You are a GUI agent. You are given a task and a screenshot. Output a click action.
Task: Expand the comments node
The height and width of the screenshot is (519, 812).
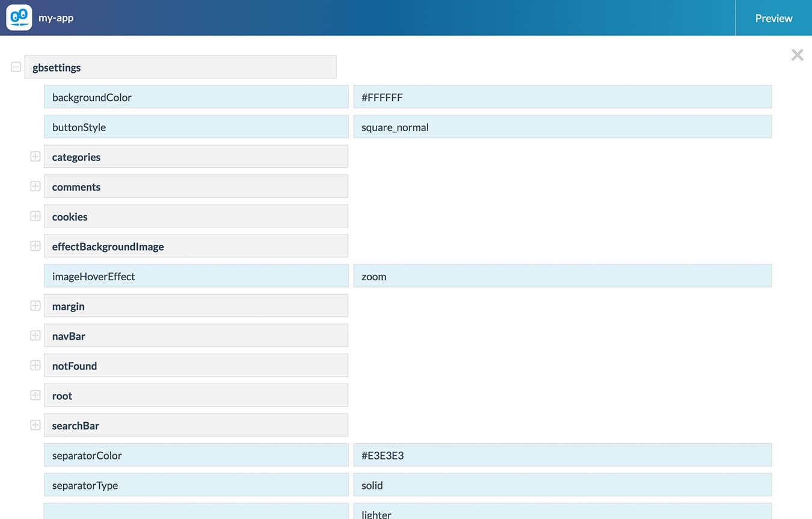(35, 186)
